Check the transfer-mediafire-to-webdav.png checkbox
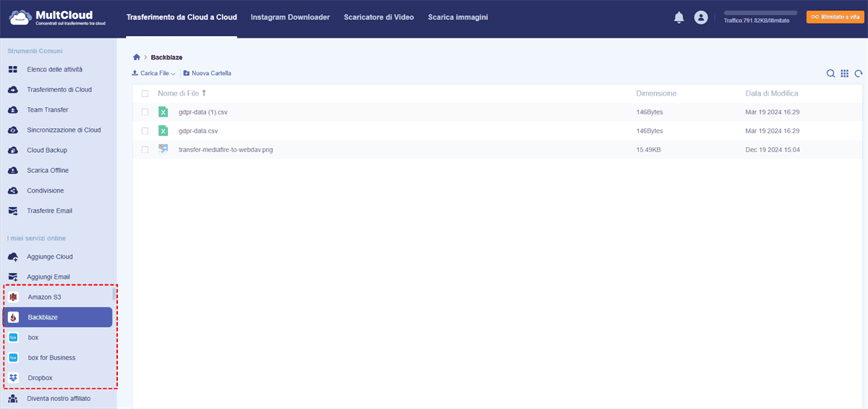 tap(145, 150)
